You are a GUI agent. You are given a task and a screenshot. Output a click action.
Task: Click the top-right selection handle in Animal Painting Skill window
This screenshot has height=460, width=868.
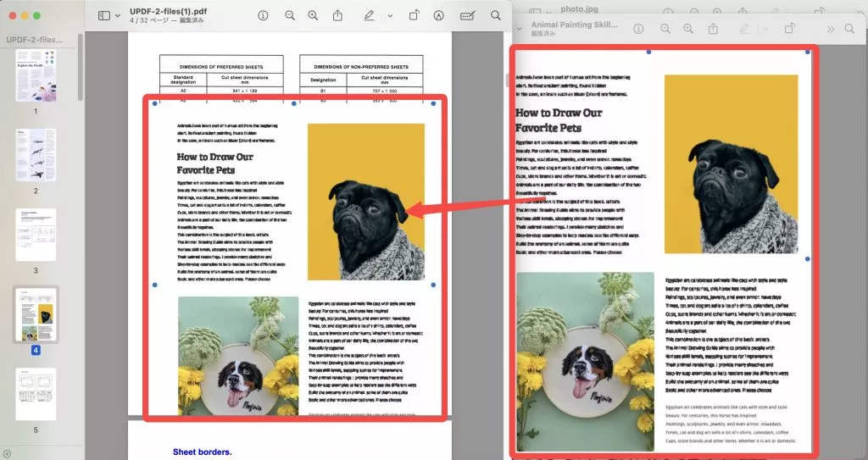808,52
